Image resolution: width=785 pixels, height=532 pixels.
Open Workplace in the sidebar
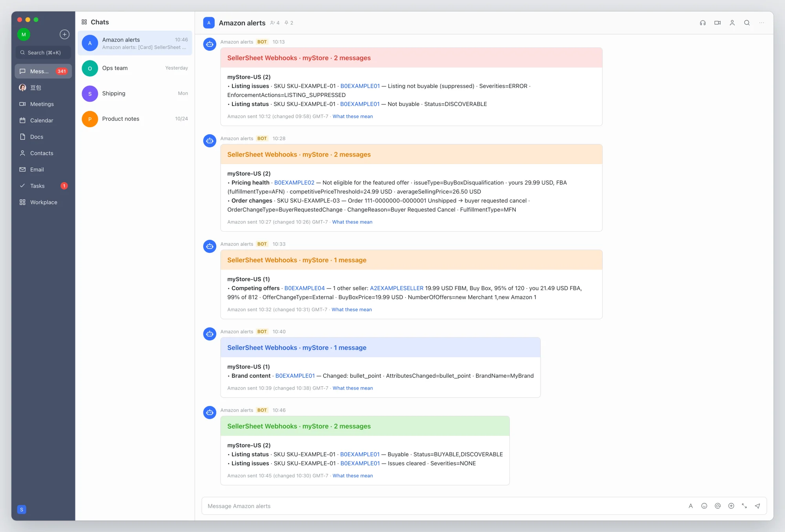point(43,202)
